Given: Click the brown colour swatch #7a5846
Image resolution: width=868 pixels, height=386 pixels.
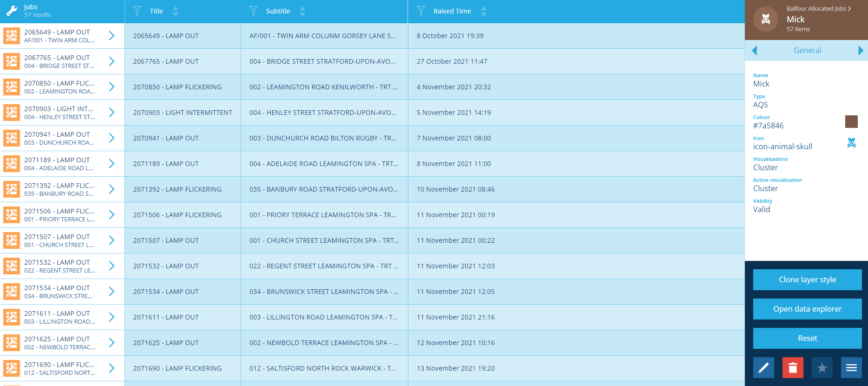Looking at the screenshot, I should (x=851, y=122).
